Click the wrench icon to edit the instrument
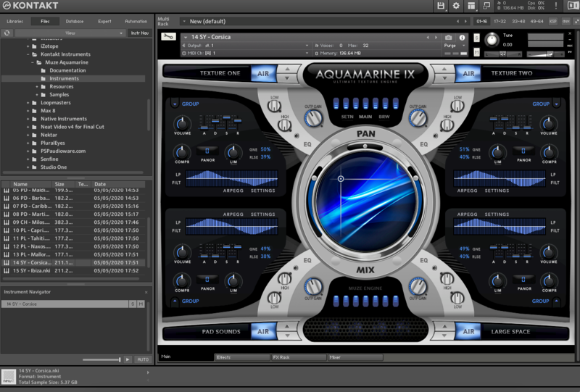The width and height of the screenshot is (580, 392). [x=167, y=36]
